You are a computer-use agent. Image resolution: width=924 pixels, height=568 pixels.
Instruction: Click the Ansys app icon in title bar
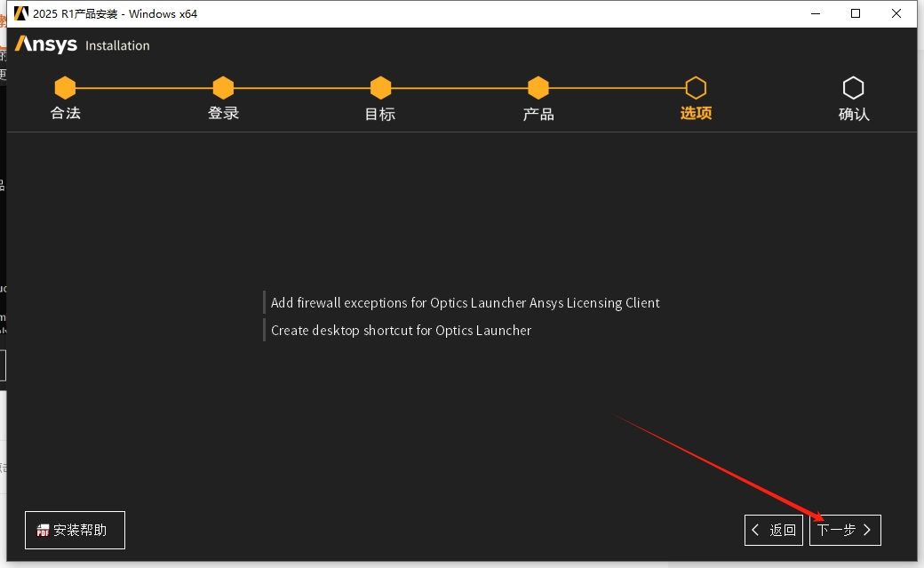21,13
